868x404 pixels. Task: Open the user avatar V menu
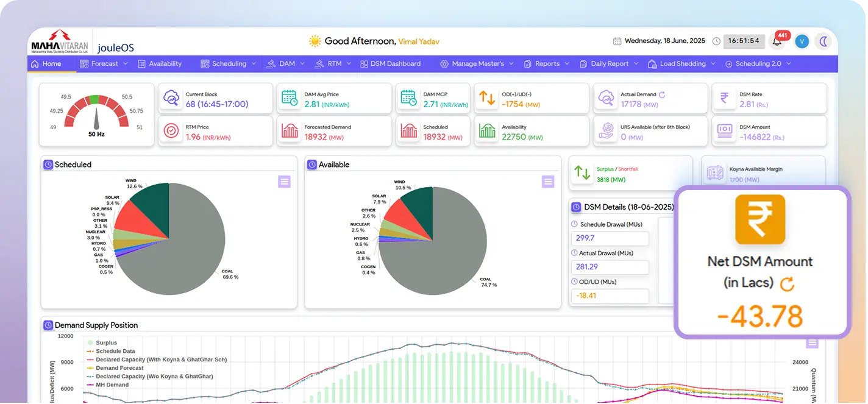(x=803, y=41)
